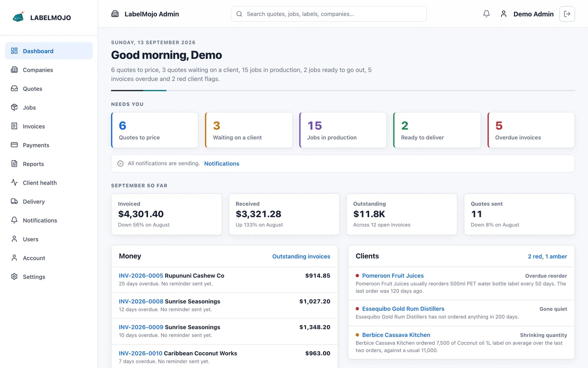Click the Invoices receipt icon in sidebar
588x368 pixels.
[14, 126]
